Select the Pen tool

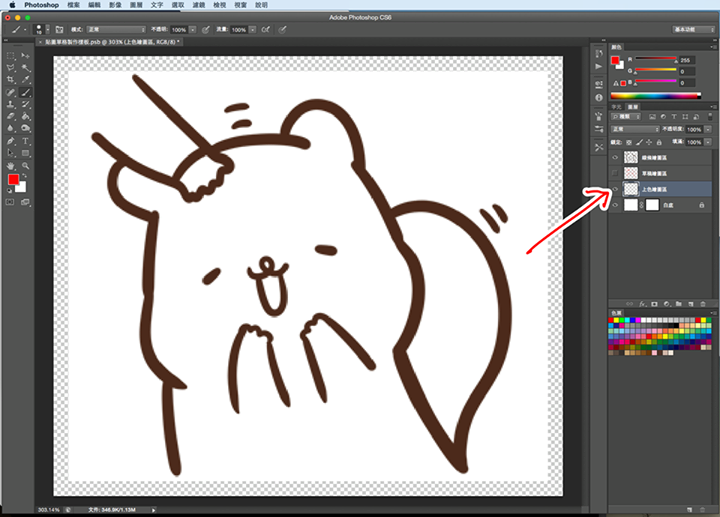(x=11, y=141)
